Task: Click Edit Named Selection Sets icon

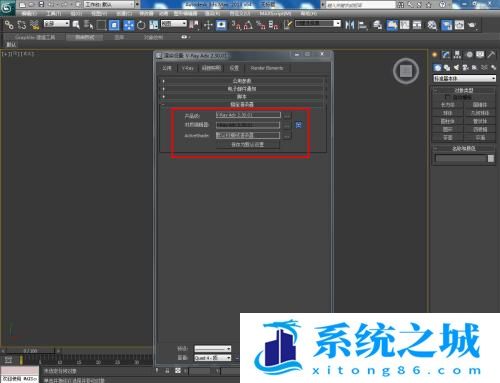Action: pyautogui.click(x=288, y=25)
